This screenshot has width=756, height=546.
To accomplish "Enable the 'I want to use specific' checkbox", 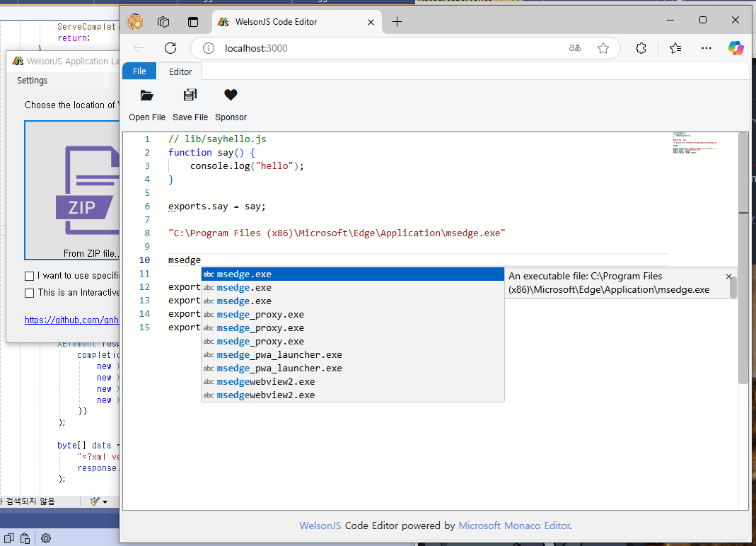I will tap(29, 276).
